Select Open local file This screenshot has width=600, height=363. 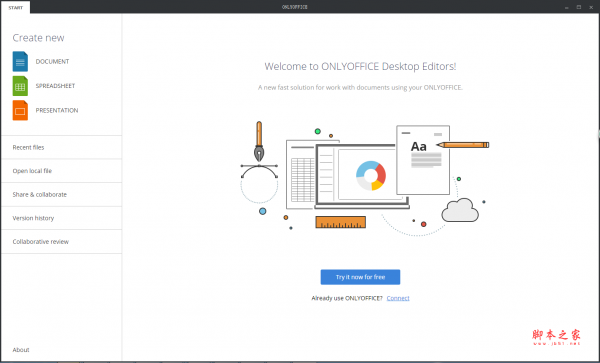(x=61, y=171)
